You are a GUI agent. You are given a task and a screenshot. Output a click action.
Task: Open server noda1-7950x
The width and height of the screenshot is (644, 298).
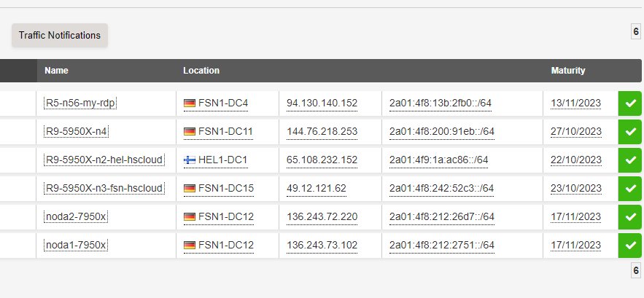pos(77,246)
